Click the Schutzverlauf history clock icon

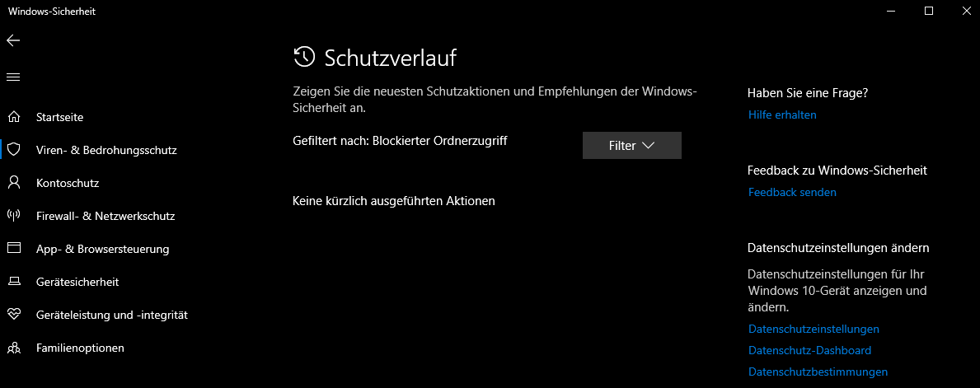pyautogui.click(x=304, y=57)
